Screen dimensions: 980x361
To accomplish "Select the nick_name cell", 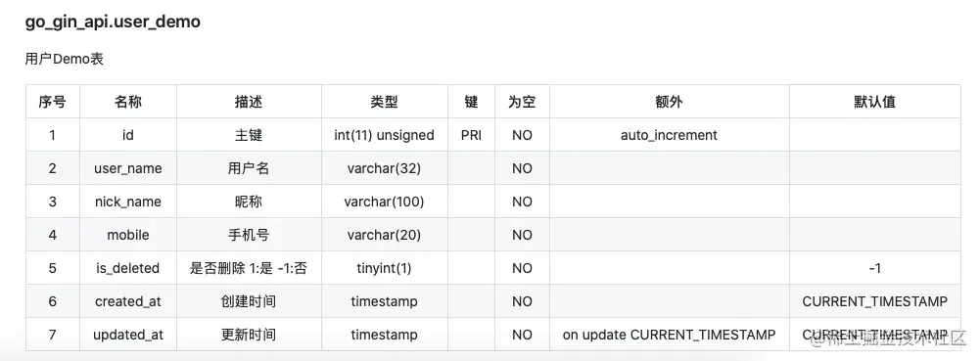I will [x=128, y=202].
